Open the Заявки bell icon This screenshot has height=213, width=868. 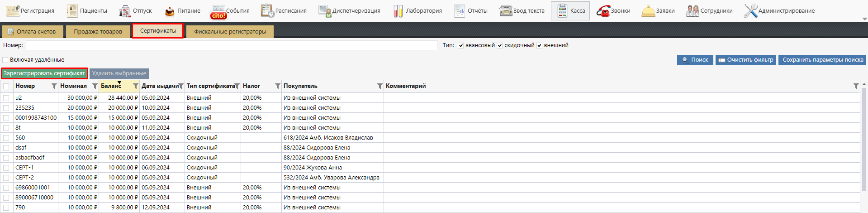[648, 11]
